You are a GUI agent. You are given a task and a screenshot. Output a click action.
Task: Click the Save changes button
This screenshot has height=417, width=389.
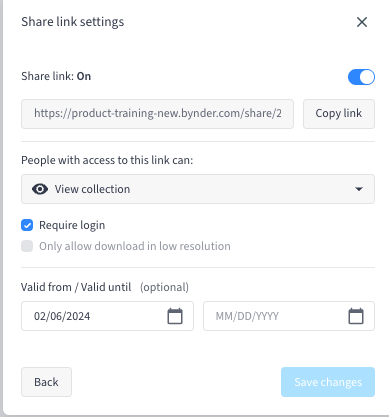(328, 382)
